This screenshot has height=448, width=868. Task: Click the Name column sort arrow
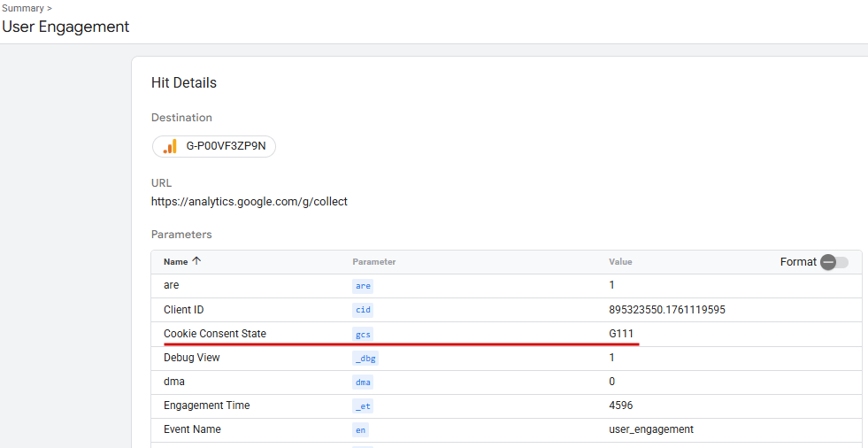[196, 261]
